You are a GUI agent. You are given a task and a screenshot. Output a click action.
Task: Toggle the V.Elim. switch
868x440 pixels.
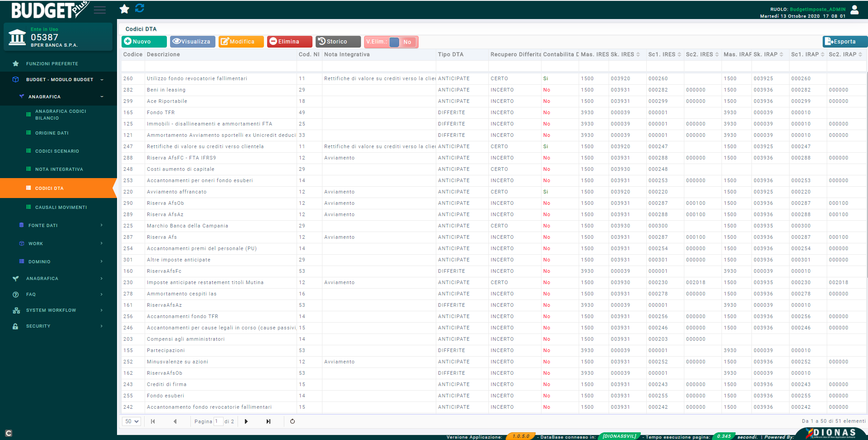tap(402, 42)
